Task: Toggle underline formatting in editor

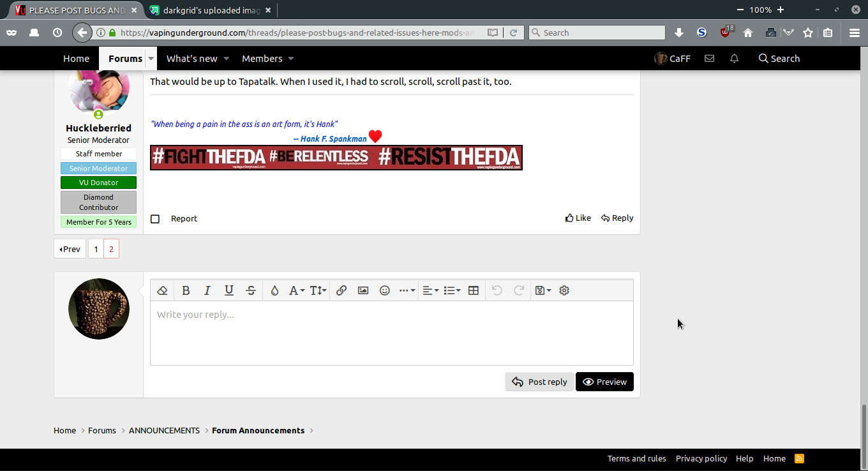Action: coord(229,290)
